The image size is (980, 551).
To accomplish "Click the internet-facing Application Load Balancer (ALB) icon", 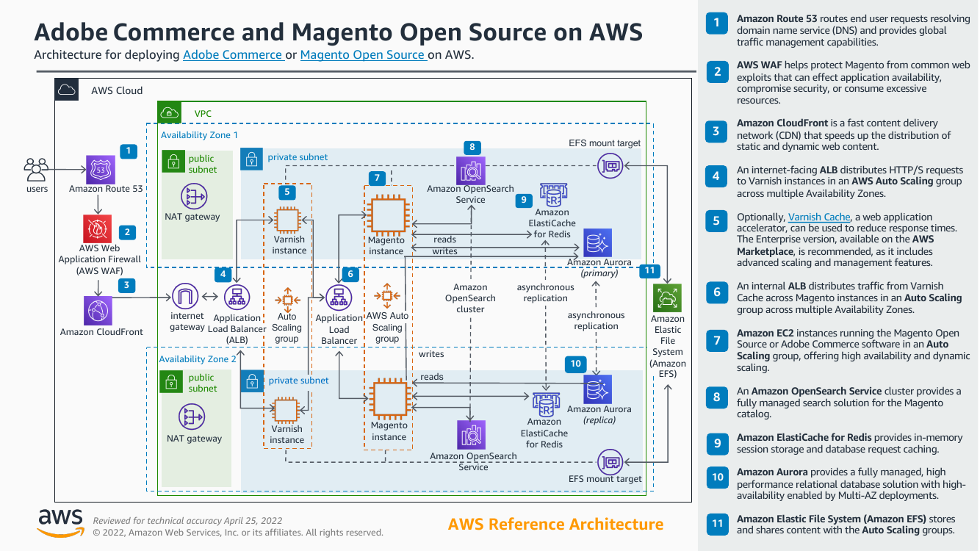I will coord(237,298).
